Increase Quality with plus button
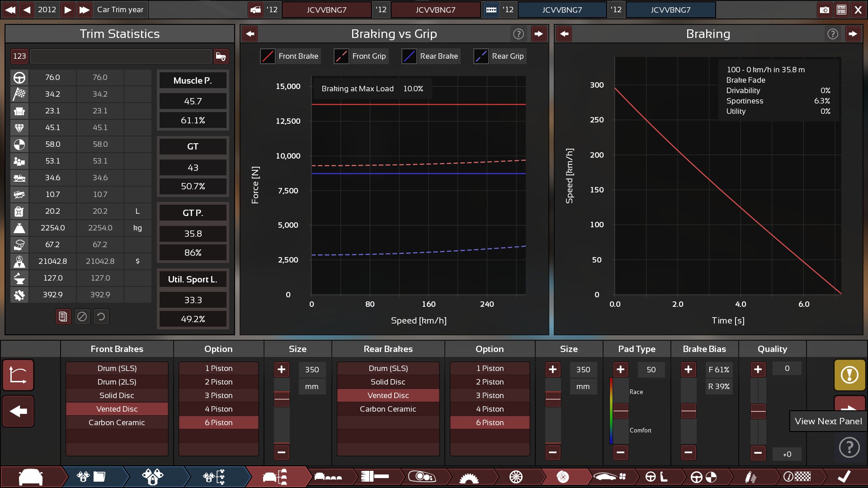Image resolution: width=868 pixels, height=488 pixels. (758, 370)
